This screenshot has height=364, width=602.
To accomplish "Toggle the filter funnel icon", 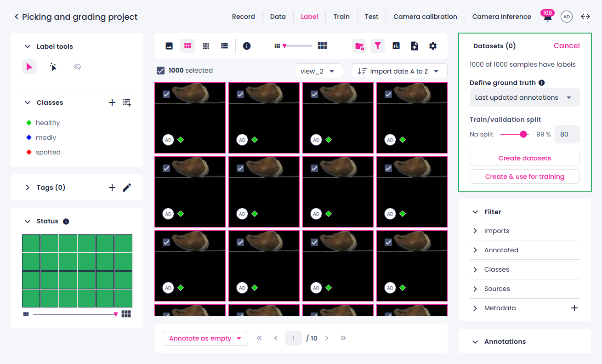I will [x=378, y=46].
